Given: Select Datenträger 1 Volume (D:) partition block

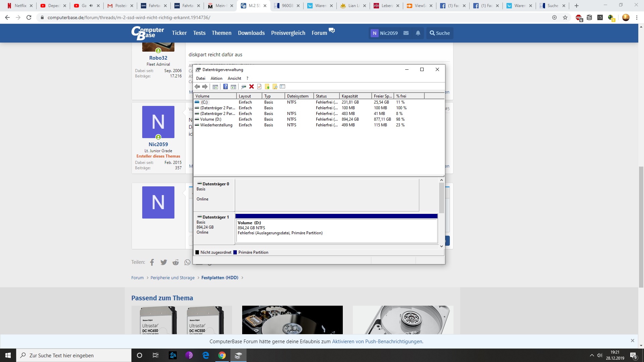Looking at the screenshot, I should (336, 230).
